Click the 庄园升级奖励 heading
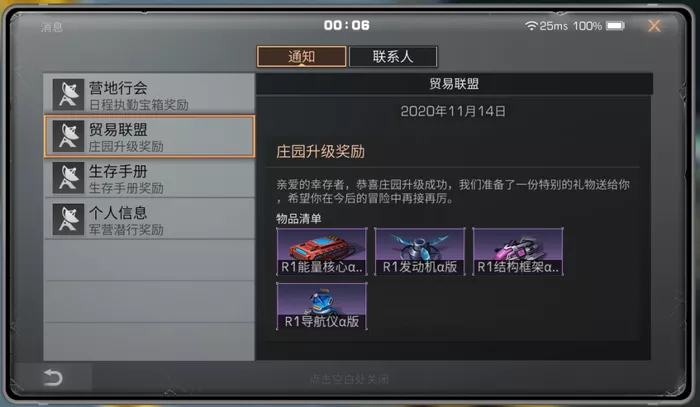Viewport: 700px width, 407px height. point(320,152)
